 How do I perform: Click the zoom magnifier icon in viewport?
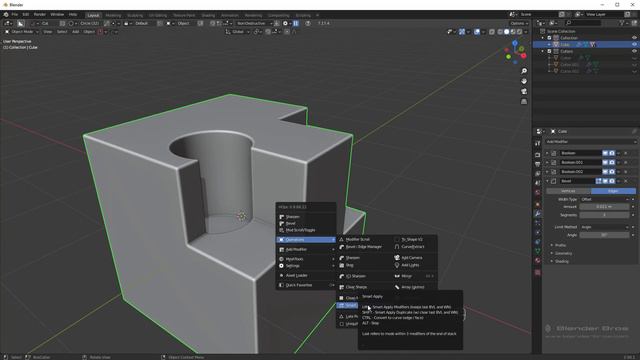pyautogui.click(x=524, y=71)
